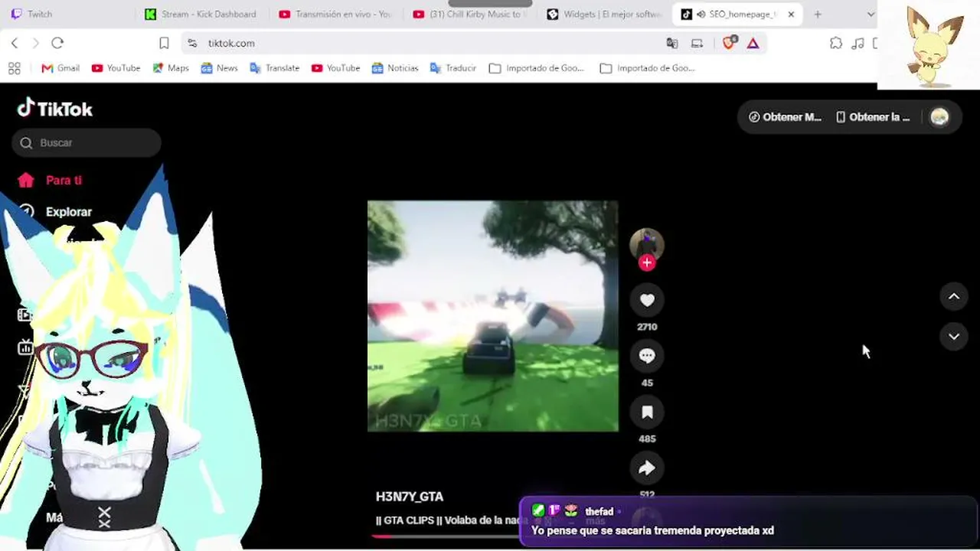Open the first YouTube bookmark
Screen dimensions: 980x551
116,68
